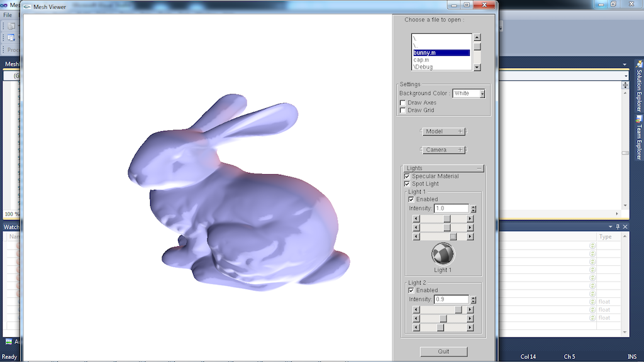Screen dimensions: 644x362
Task: Disable Light 2 via Enabled checkbox
Action: tap(411, 290)
